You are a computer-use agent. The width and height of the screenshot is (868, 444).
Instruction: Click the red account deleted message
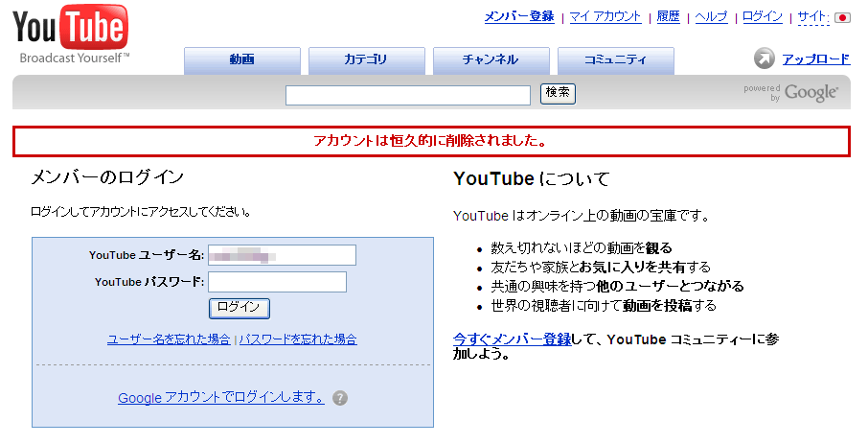431,141
